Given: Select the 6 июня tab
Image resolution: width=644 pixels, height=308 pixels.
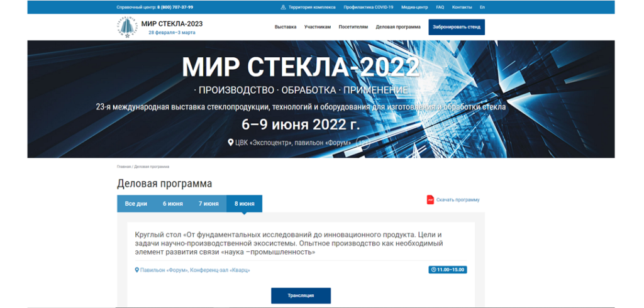Looking at the screenshot, I should [x=172, y=204].
